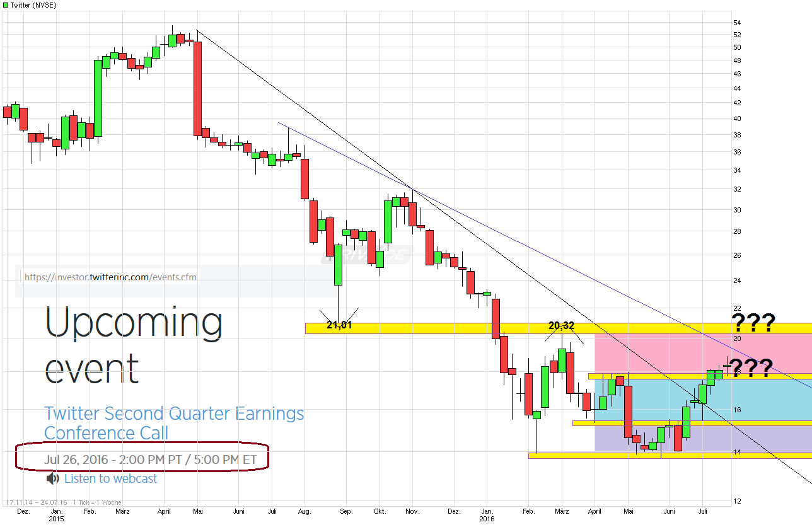Click the "Sep." month label on the time axis
This screenshot has height=532, width=812.
click(x=346, y=512)
